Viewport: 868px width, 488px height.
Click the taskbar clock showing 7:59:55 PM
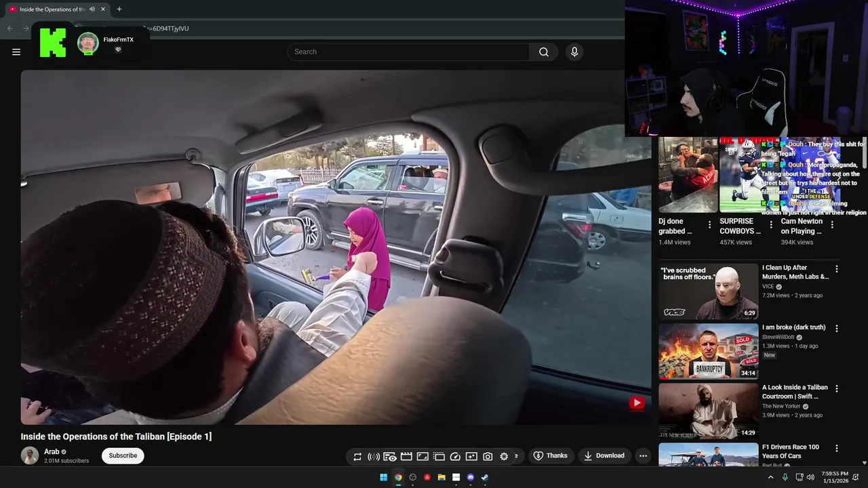[x=835, y=477]
